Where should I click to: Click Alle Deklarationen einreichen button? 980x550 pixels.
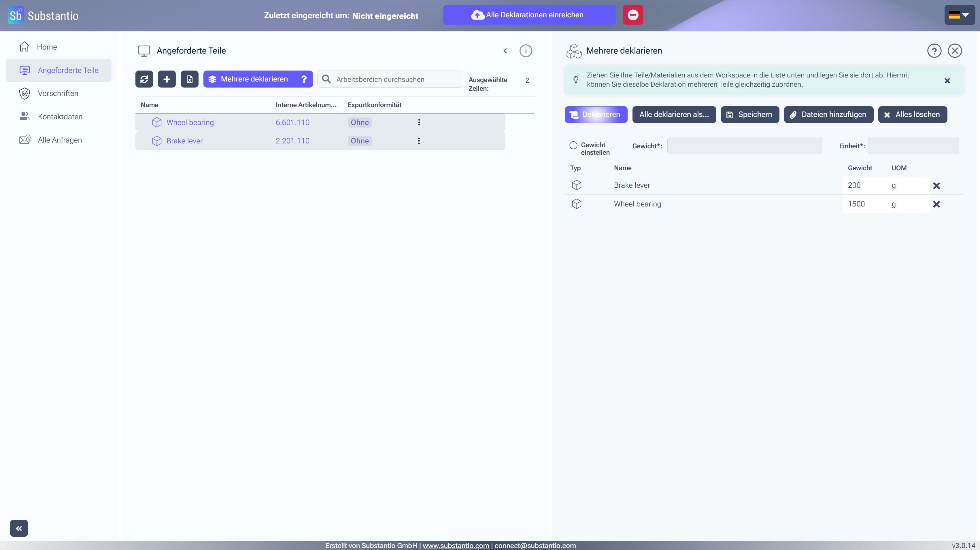(529, 15)
